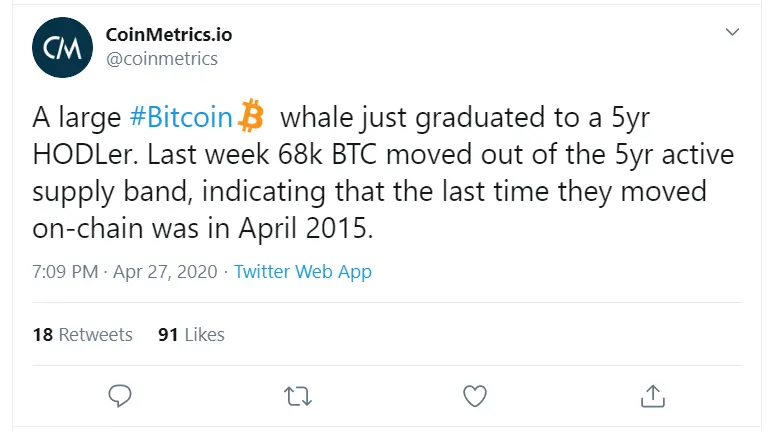Viewport: 770px width, 434px height.
Task: Open the CoinMetrics.io display name
Action: (169, 34)
